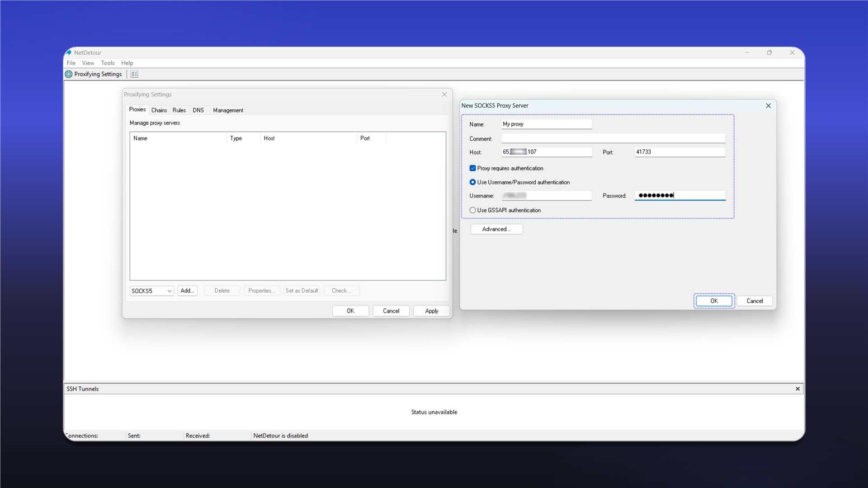The height and width of the screenshot is (488, 868).
Task: Close the New SOCKS5 Proxy Server dialog
Action: 768,106
